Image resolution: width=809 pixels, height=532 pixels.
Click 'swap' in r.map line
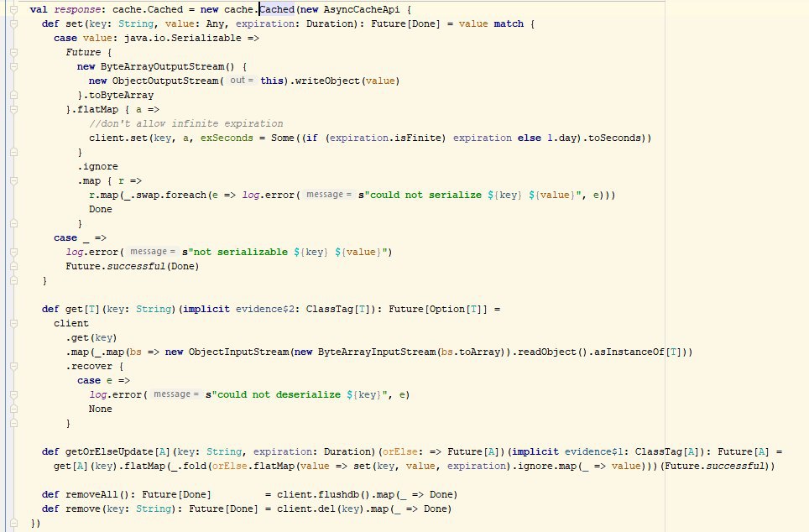[x=148, y=195]
